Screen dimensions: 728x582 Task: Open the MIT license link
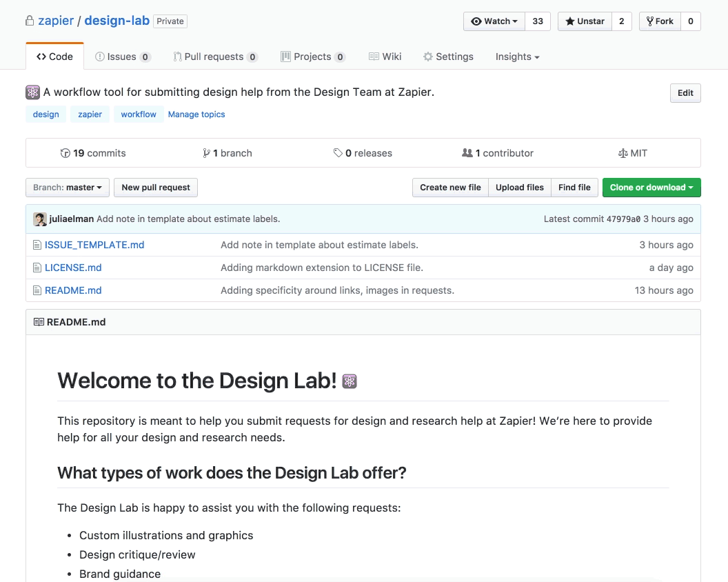pyautogui.click(x=632, y=153)
